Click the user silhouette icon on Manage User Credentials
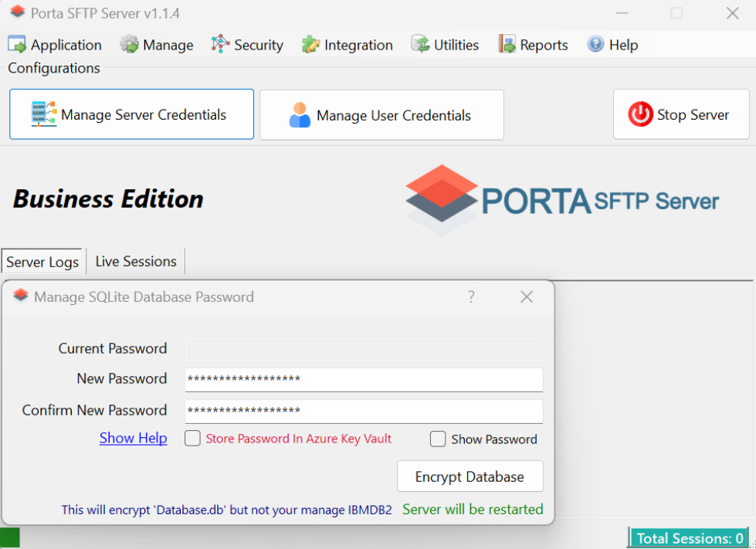756x549 pixels. tap(300, 114)
